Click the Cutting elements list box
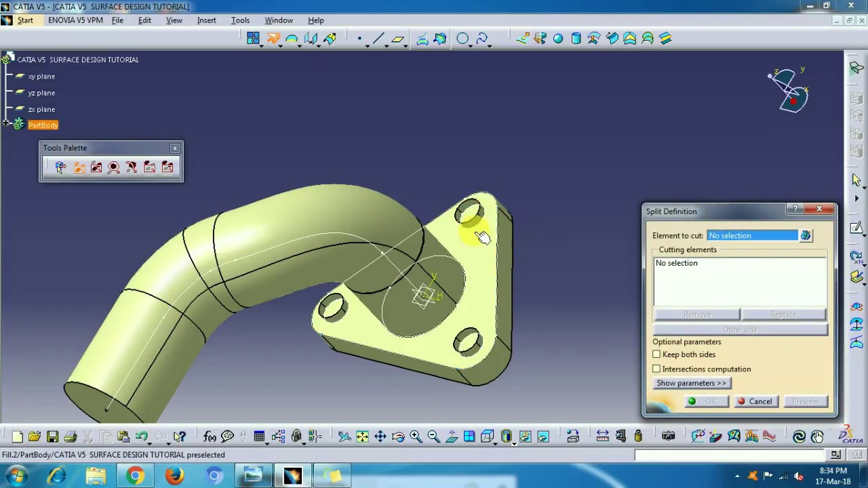 (x=739, y=281)
